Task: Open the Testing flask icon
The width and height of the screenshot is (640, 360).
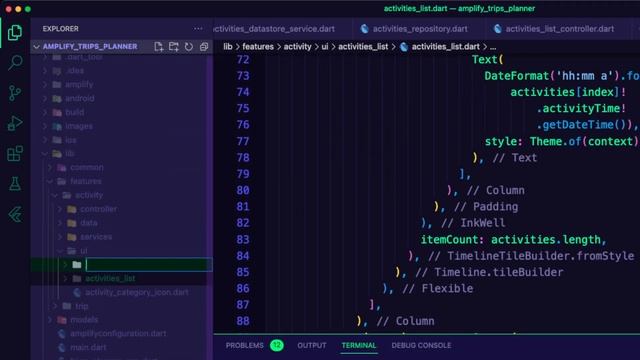Action: point(15,184)
